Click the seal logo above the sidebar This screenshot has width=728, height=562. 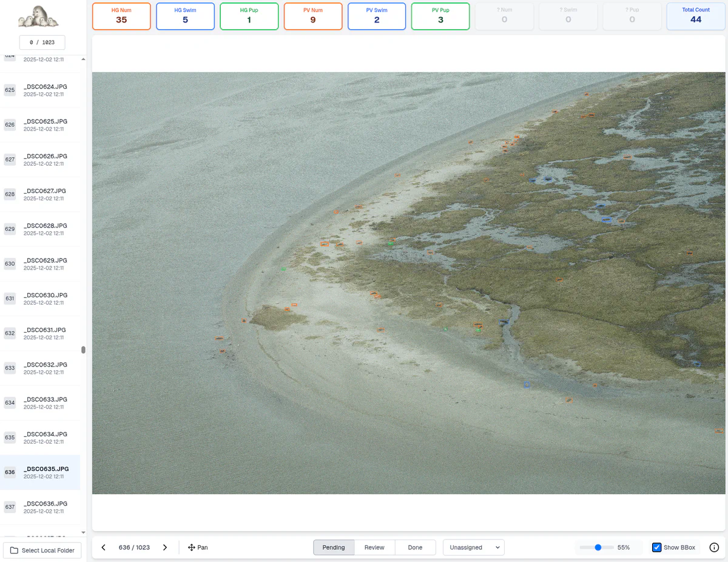click(38, 18)
